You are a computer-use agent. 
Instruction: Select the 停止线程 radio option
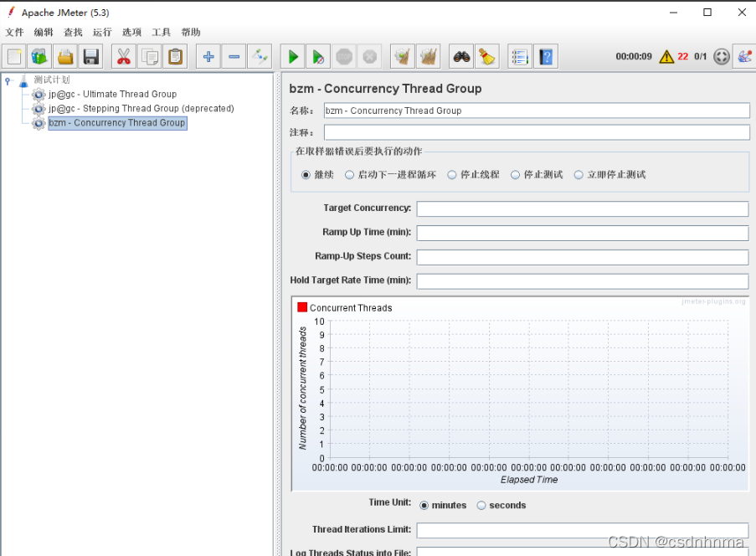(452, 174)
